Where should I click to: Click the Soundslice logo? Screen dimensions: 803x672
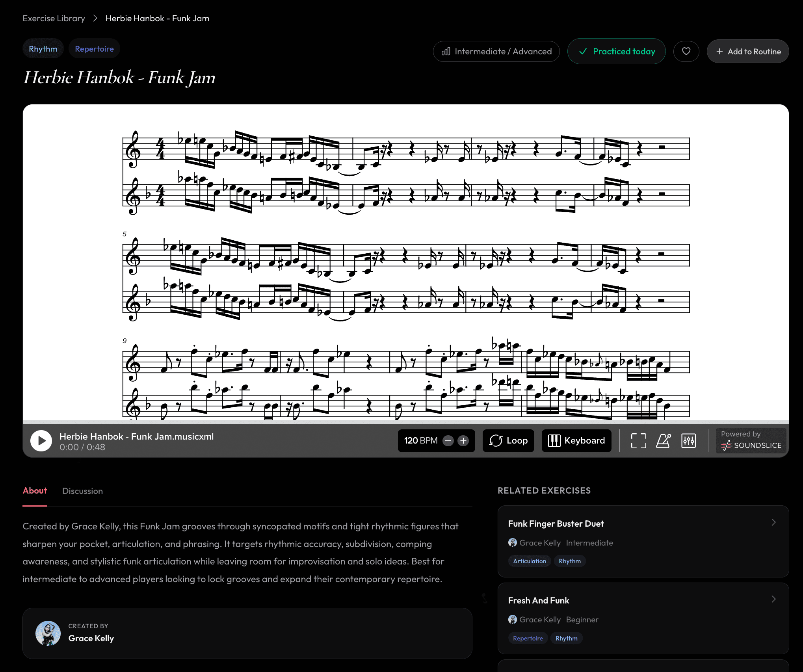click(x=751, y=445)
